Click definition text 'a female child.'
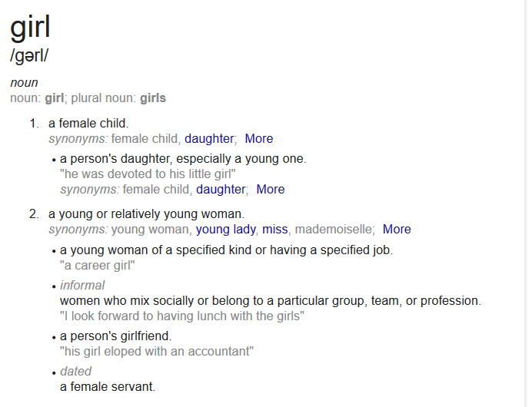 pyautogui.click(x=88, y=124)
